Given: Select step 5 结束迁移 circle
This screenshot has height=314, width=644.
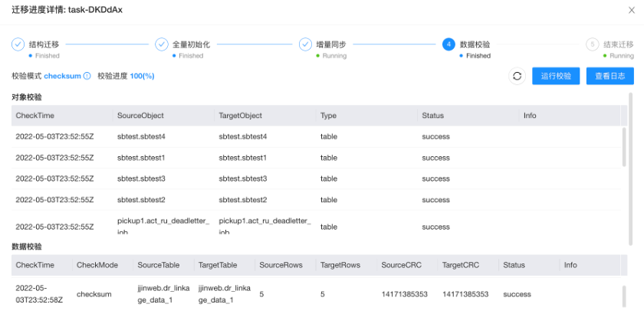Looking at the screenshot, I should [x=592, y=44].
